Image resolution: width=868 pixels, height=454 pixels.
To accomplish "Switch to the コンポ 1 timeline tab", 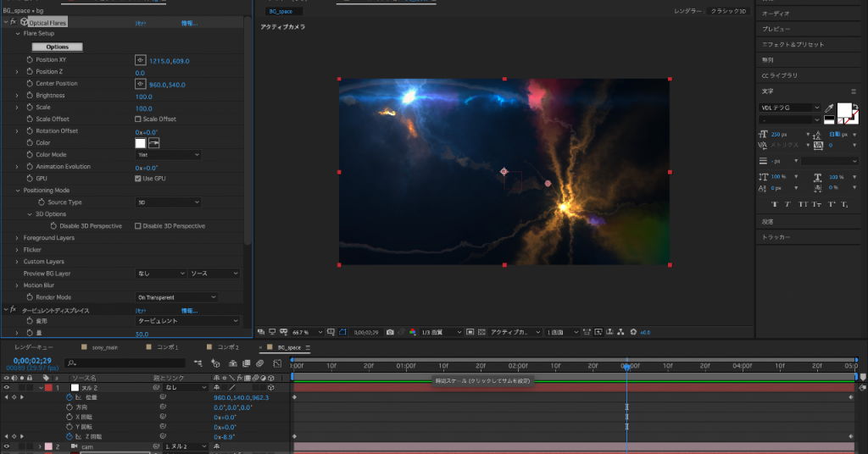I will [167, 347].
